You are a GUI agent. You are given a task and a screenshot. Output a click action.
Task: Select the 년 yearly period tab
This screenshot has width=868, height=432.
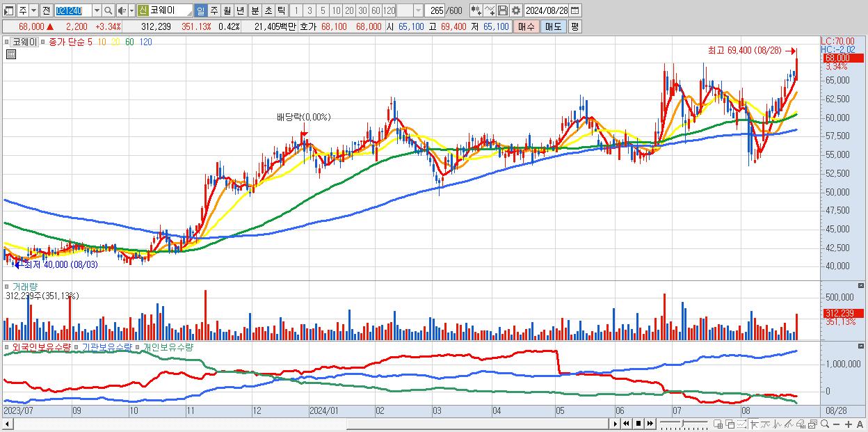click(x=240, y=10)
